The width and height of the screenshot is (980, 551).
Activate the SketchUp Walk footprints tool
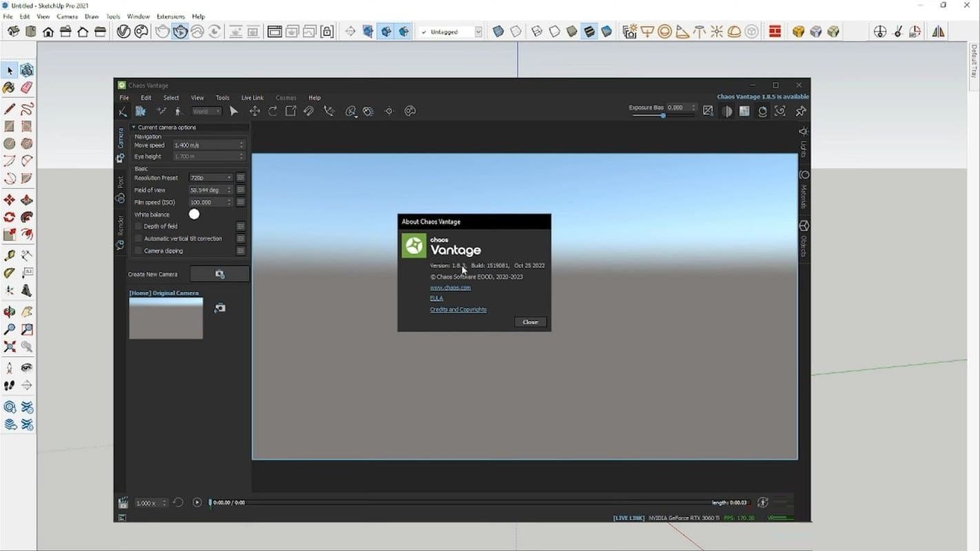tap(10, 385)
